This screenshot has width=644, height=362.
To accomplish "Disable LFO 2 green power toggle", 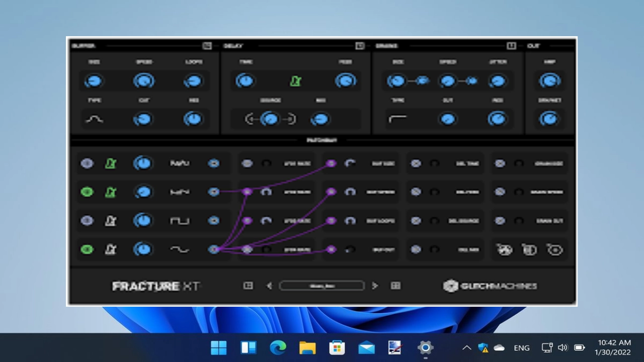I will pos(87,192).
